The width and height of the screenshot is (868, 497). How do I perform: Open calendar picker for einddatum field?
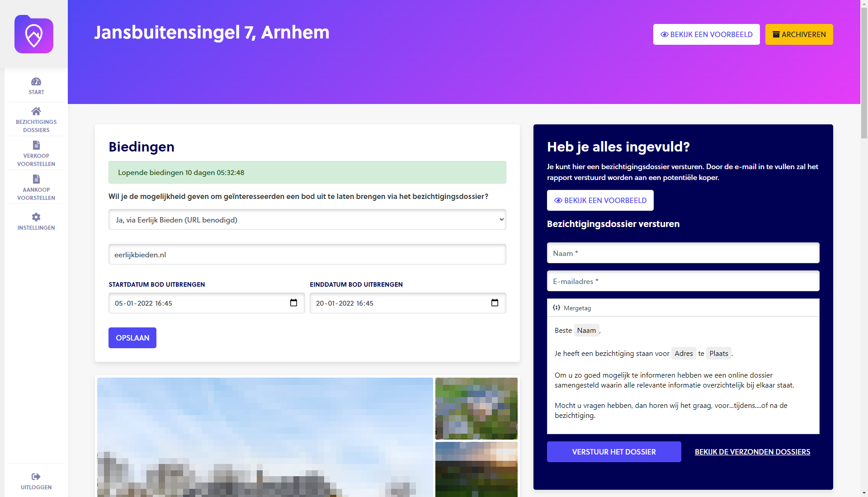pyautogui.click(x=495, y=303)
